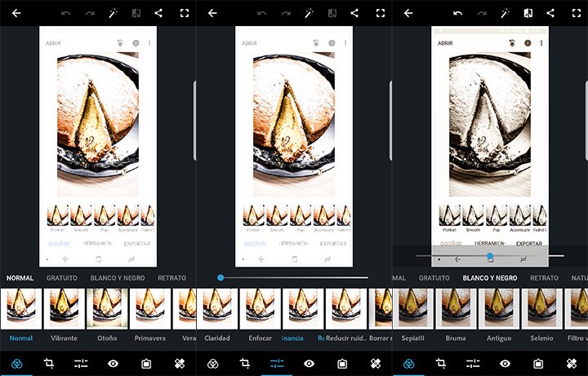The image size is (588, 376).
Task: Click the filter strength slider in the right panel
Action: (x=490, y=256)
